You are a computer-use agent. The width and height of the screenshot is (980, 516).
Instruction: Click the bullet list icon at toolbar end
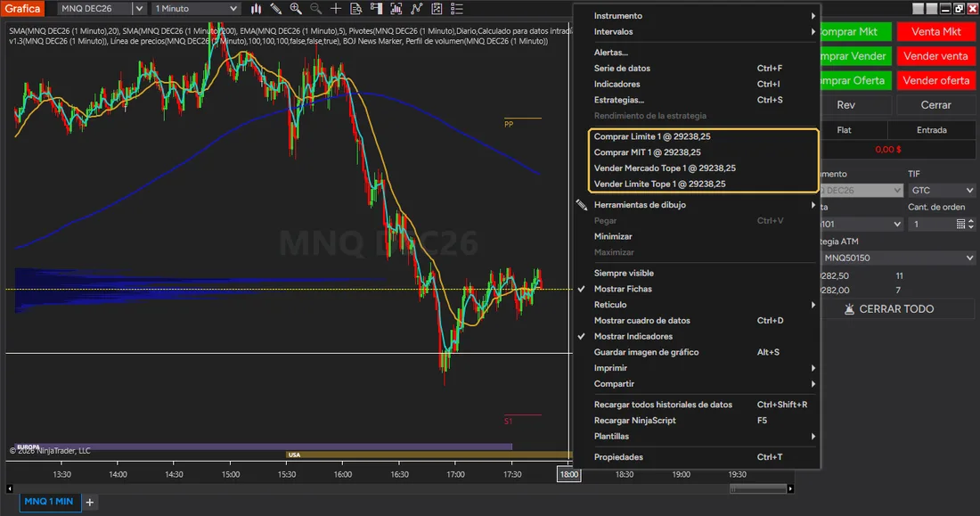click(x=457, y=9)
